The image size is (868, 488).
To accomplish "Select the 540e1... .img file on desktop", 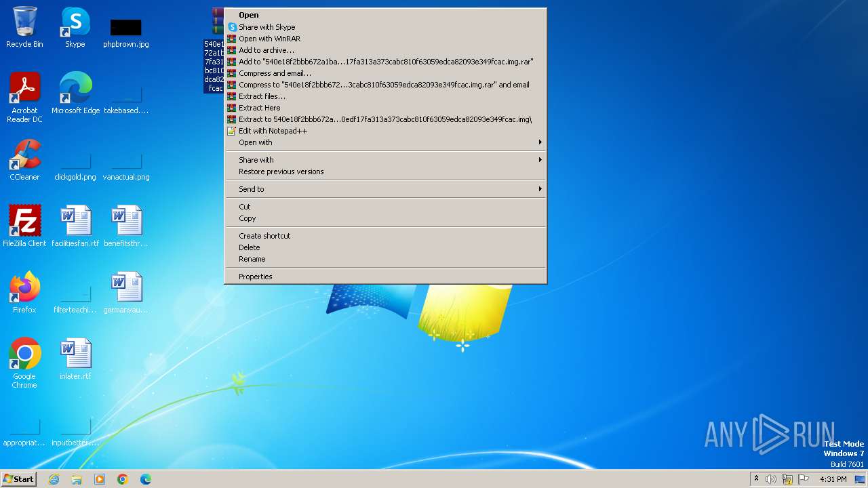I will (x=215, y=51).
